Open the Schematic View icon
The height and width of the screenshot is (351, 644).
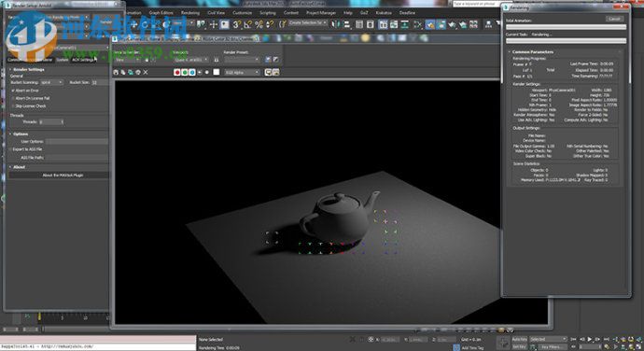click(x=405, y=24)
